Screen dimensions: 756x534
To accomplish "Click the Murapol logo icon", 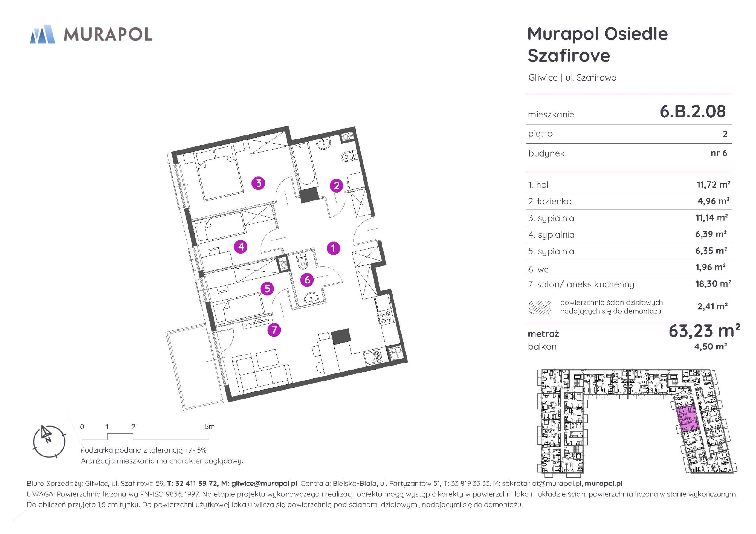I will click(42, 34).
